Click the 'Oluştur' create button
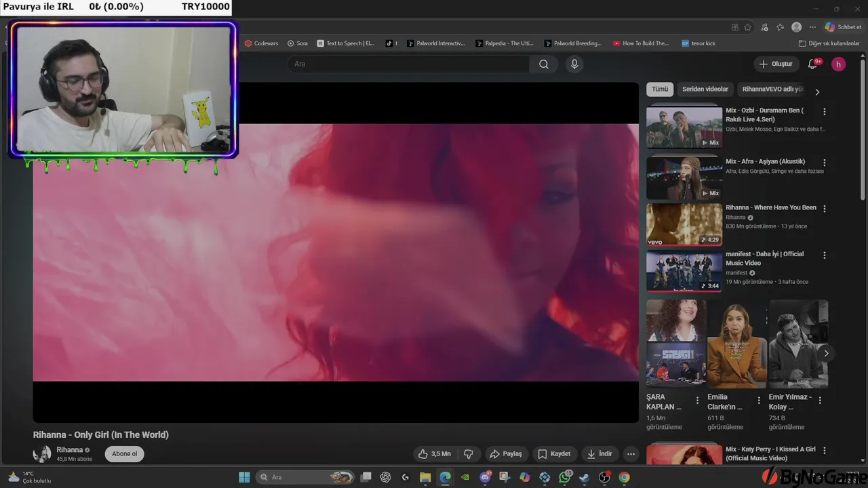 click(776, 64)
